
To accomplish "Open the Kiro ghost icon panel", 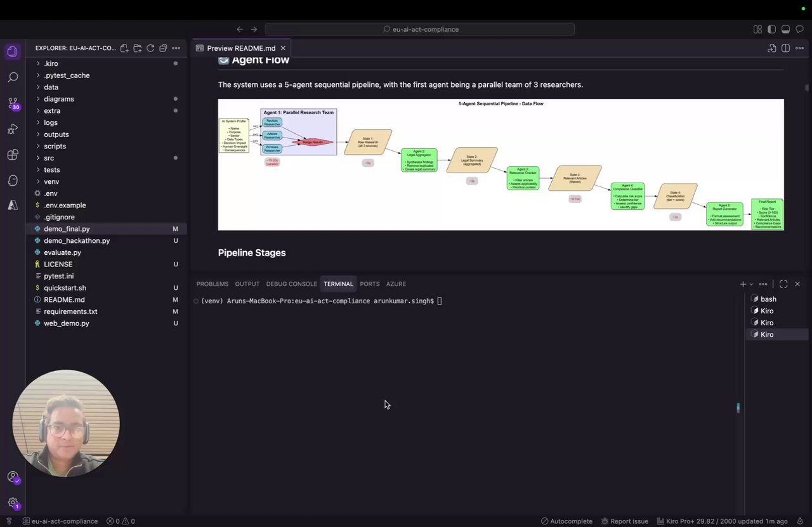I will [x=13, y=181].
